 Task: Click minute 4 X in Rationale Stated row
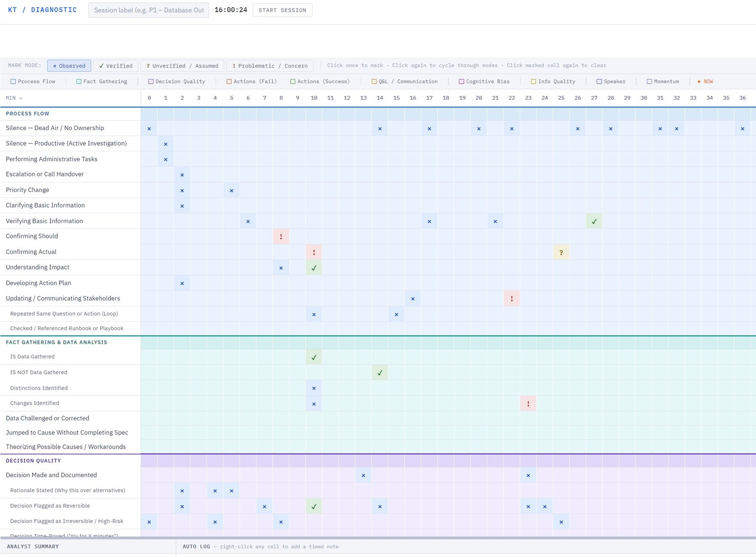(215, 491)
